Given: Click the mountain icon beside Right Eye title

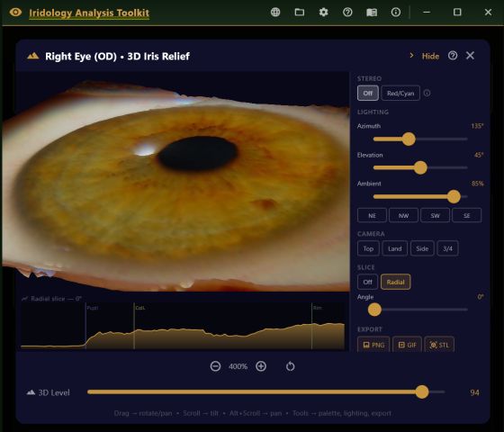Looking at the screenshot, I should click(x=32, y=56).
